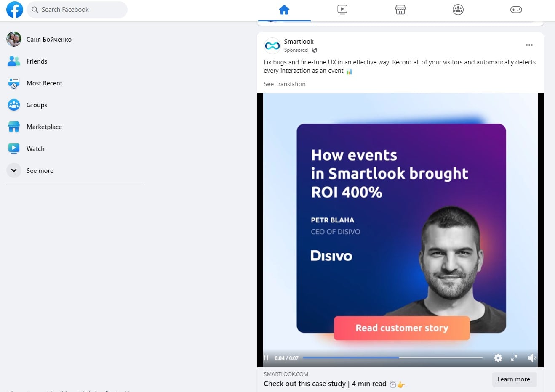Open the Marketplace tab in the top bar
555x392 pixels.
click(400, 10)
